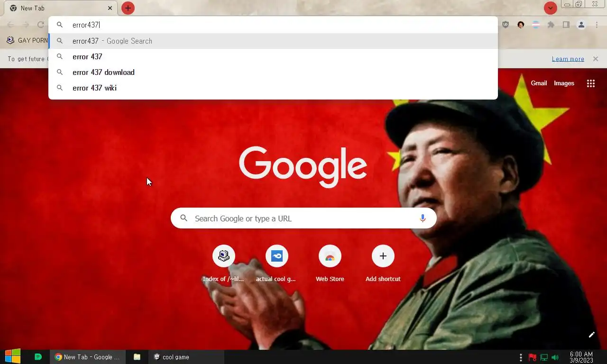
Task: Open the Images link
Action: pos(564,83)
